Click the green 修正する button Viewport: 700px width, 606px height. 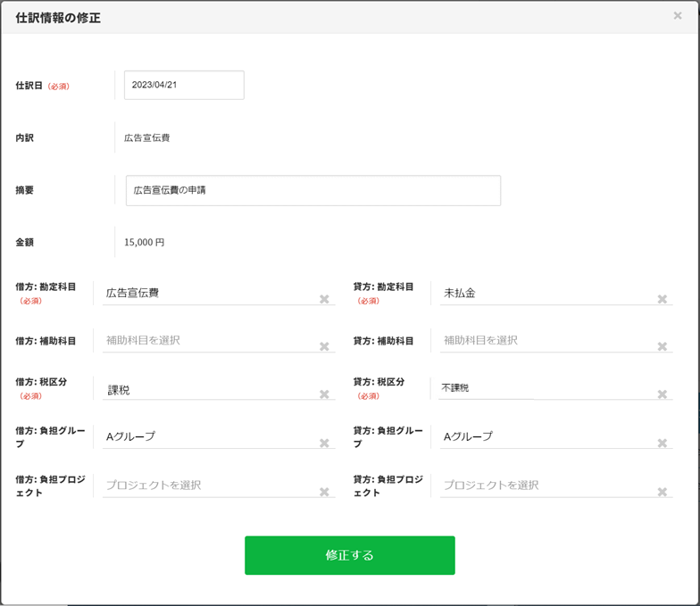(x=349, y=555)
